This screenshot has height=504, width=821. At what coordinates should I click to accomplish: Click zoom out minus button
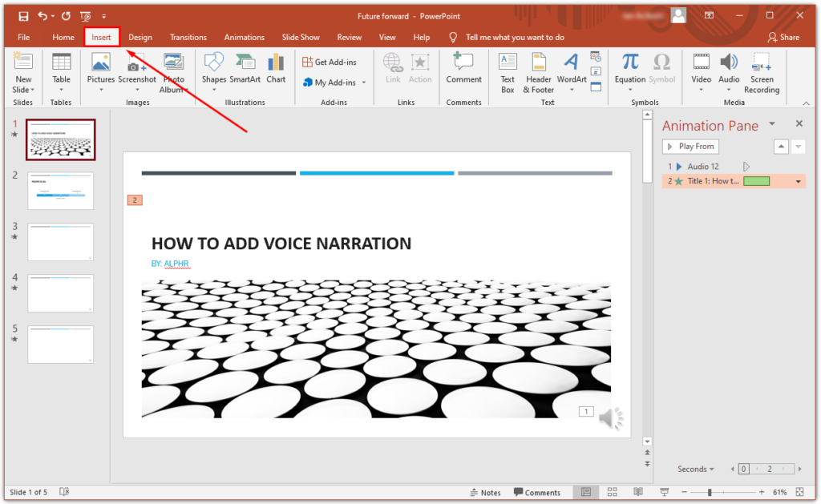[684, 493]
